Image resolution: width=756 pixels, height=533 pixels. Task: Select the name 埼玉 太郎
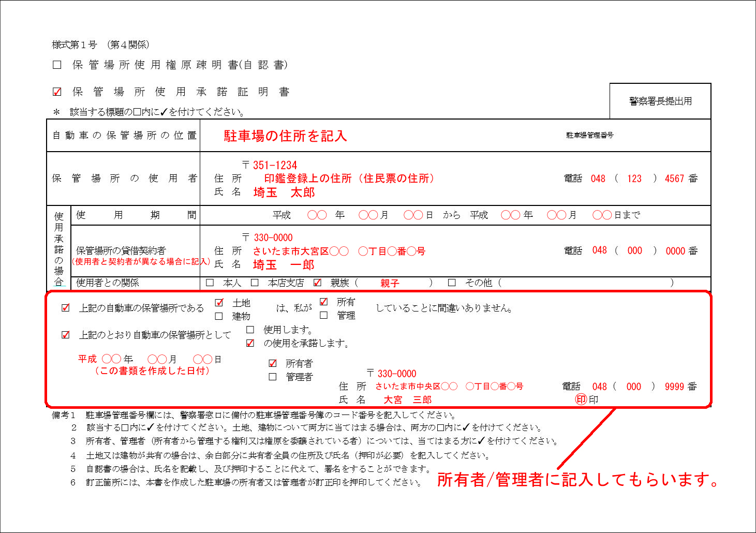click(x=284, y=193)
